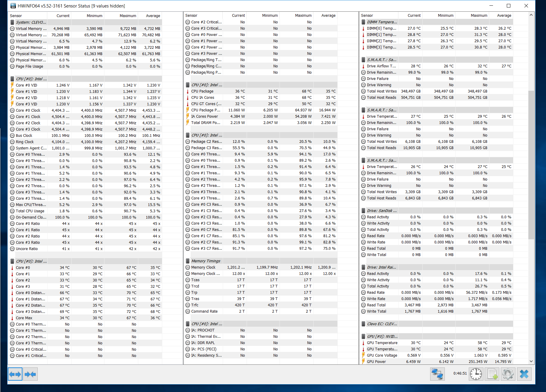The image size is (546, 392).
Task: Click the HWiNFO64 app icon in title bar
Action: pos(13,6)
